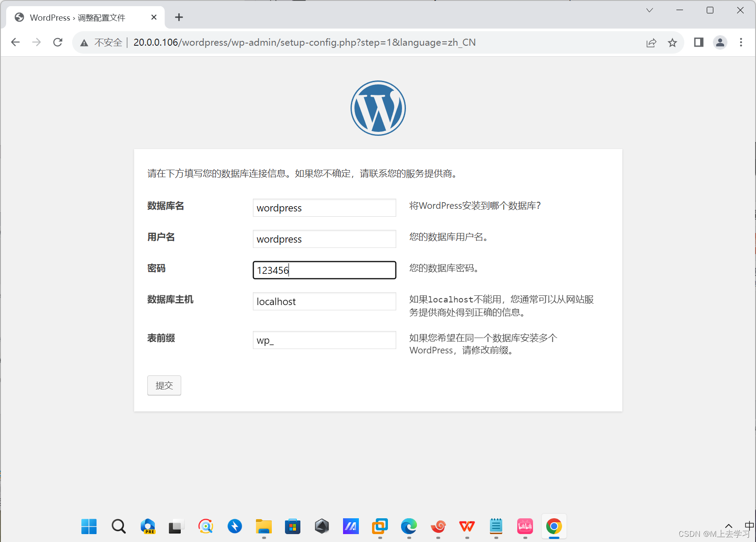Open a new browser tab

pos(179,17)
